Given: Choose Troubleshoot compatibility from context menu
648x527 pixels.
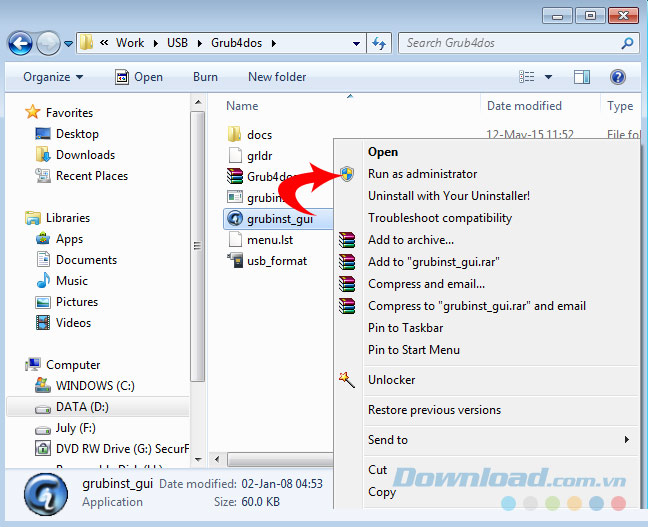Looking at the screenshot, I should click(439, 218).
